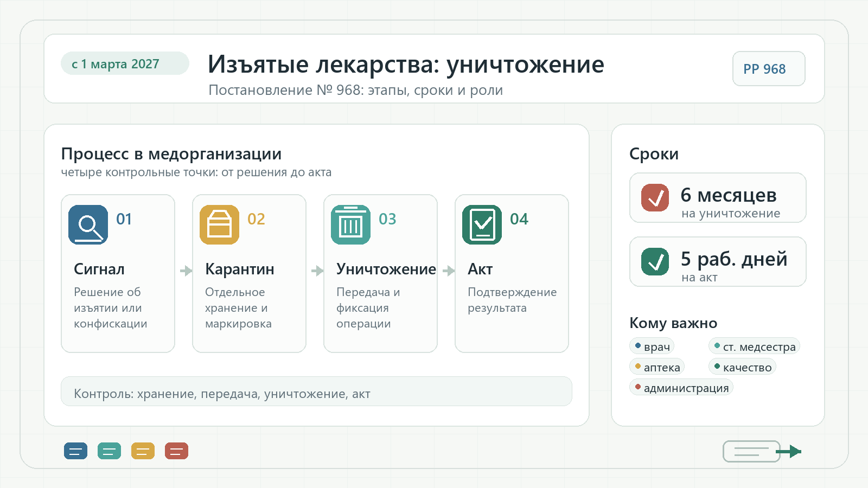Click 'Передача и фиксация операции' description
Screen dimensions: 868x488
point(368,308)
